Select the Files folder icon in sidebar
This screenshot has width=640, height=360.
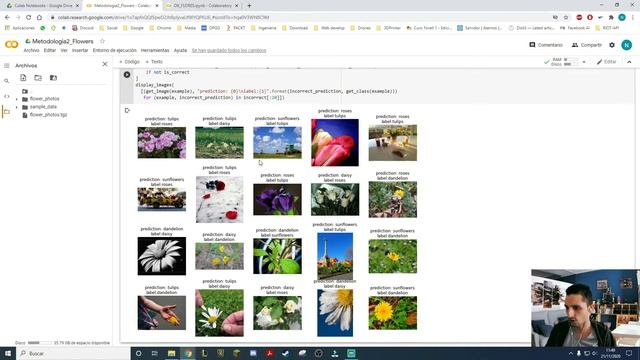(x=7, y=111)
